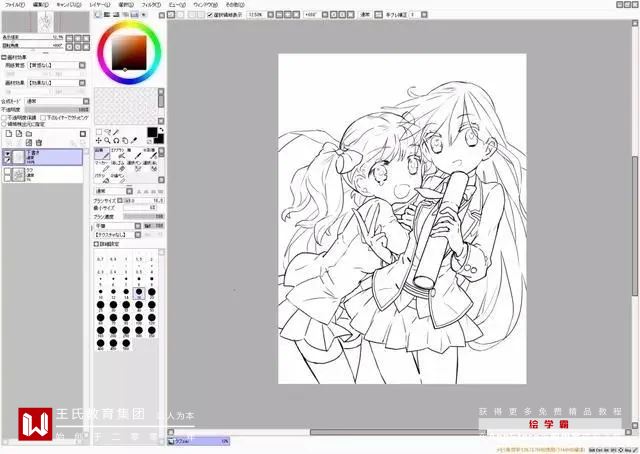Image resolution: width=640 pixels, height=454 pixels.
Task: Choose the watercolor (水彩筆) brush
Action: [x=150, y=153]
